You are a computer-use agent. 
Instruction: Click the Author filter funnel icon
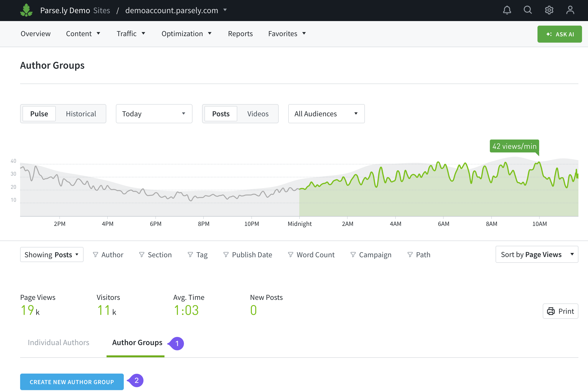(95, 254)
